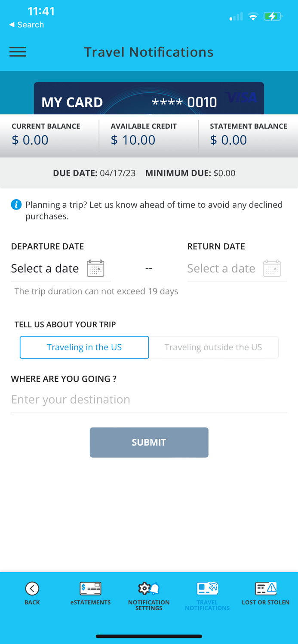Tap the destination input field
Viewport: 298px width, 644px height.
coord(149,400)
